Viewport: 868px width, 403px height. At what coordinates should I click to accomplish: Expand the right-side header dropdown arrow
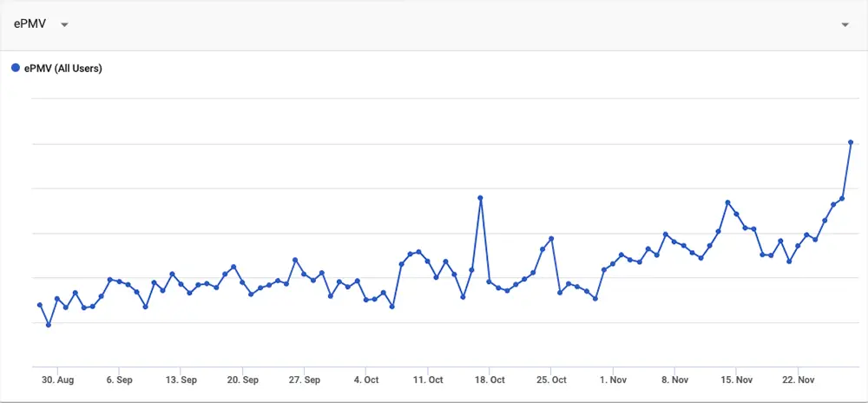click(845, 25)
